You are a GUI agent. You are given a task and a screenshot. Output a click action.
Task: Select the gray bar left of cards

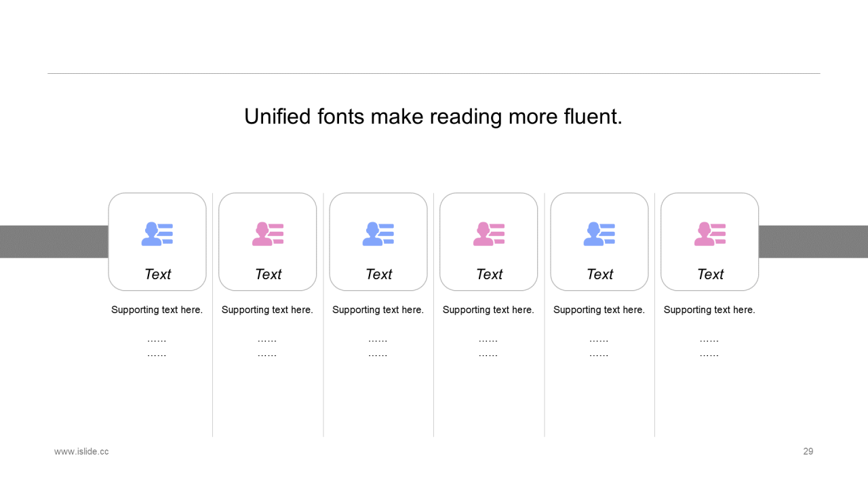tap(54, 241)
